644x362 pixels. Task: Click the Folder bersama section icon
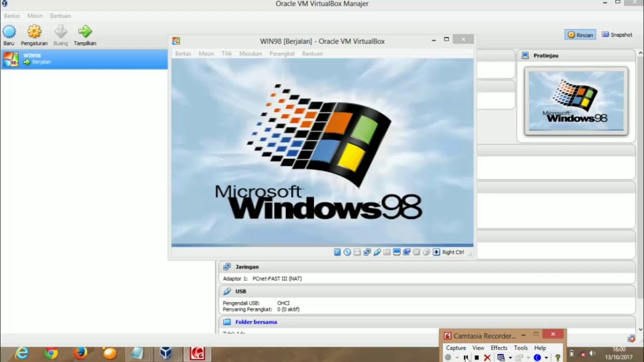[227, 322]
